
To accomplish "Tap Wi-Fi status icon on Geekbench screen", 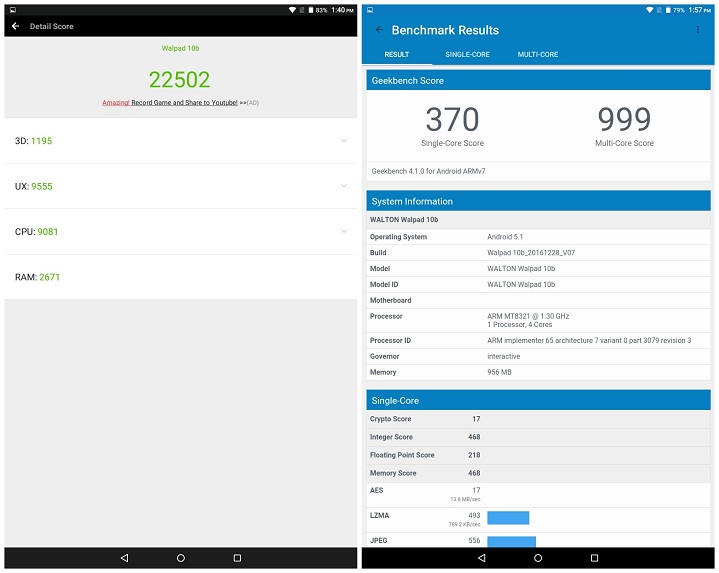I will (649, 10).
